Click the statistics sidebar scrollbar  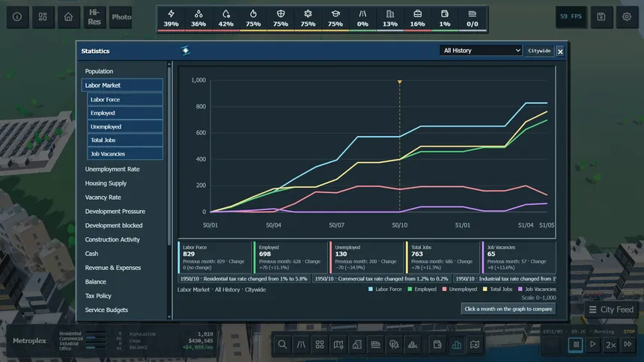pos(168,156)
